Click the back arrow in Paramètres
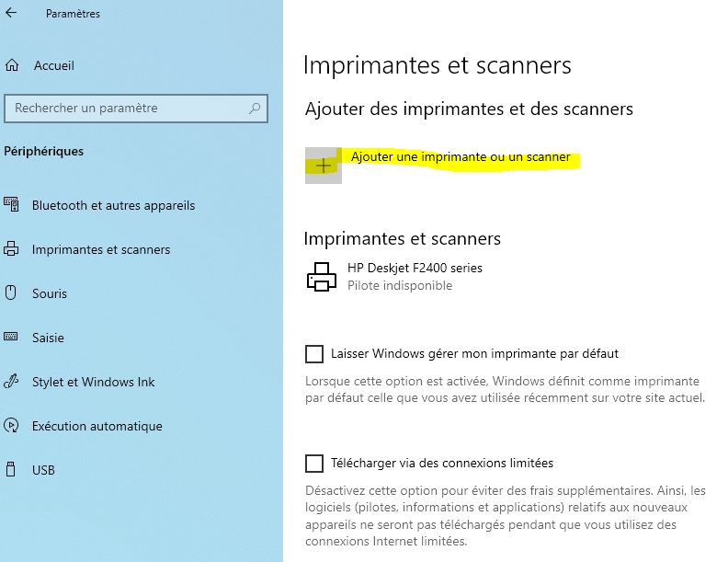728x562 pixels. coord(12,14)
